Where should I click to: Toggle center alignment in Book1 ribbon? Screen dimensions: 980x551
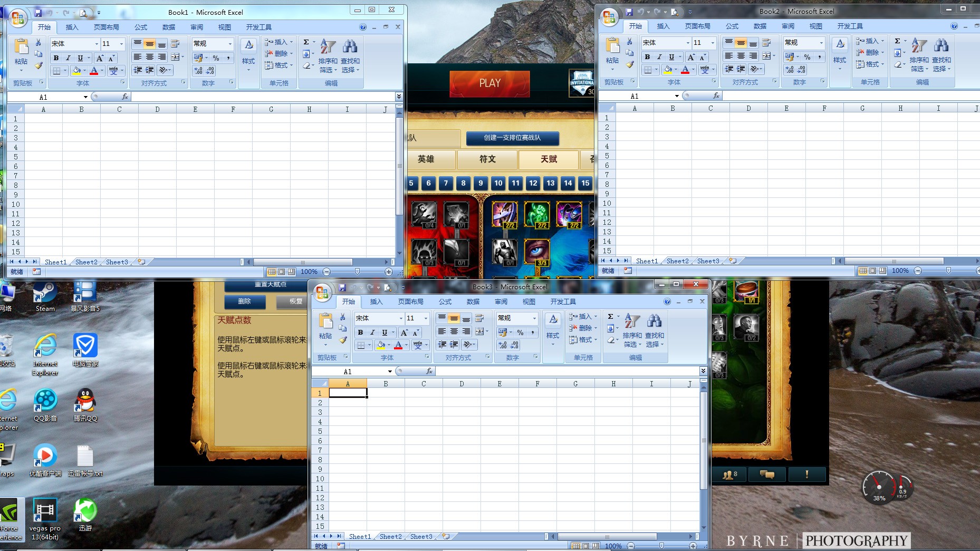[x=149, y=57]
